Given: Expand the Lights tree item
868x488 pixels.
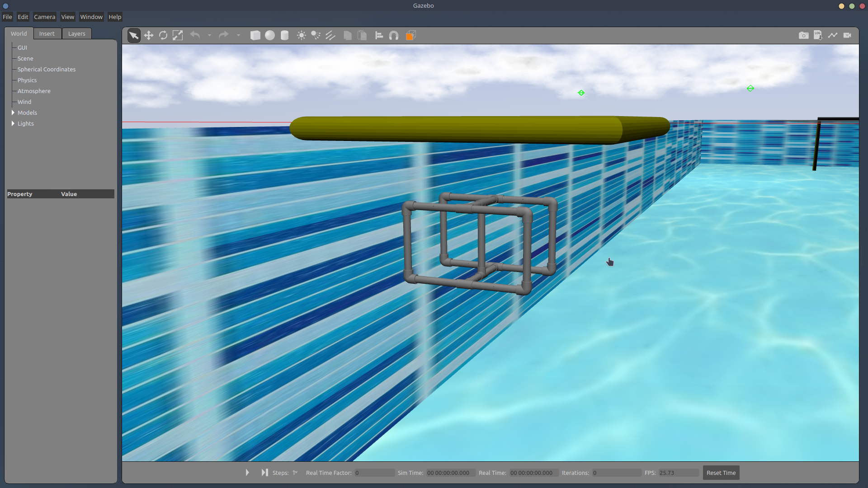Looking at the screenshot, I should click(13, 123).
